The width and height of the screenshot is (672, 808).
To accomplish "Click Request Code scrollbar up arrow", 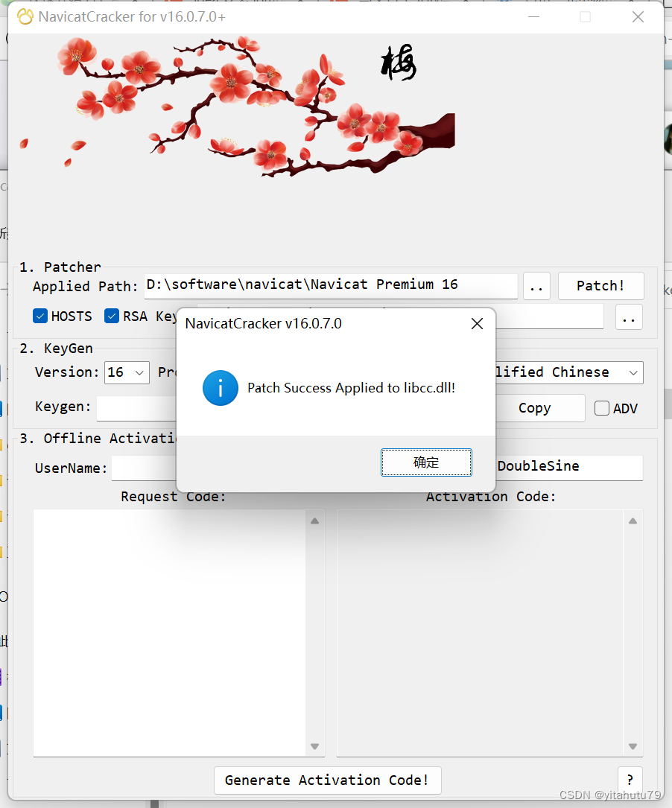I will 315,521.
